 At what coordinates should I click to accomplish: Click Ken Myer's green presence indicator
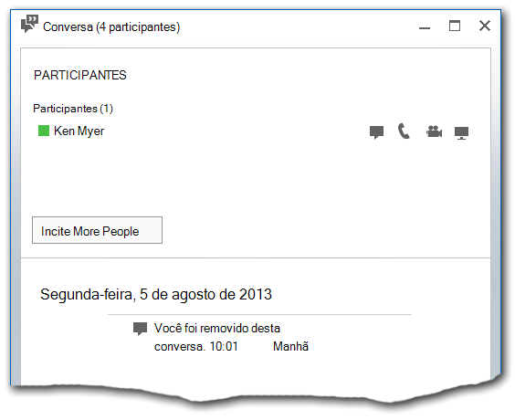pos(44,131)
